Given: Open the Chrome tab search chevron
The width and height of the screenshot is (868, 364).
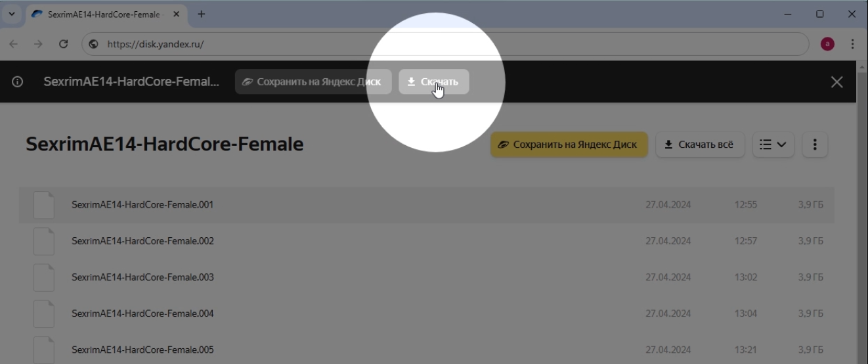Looking at the screenshot, I should (11, 14).
